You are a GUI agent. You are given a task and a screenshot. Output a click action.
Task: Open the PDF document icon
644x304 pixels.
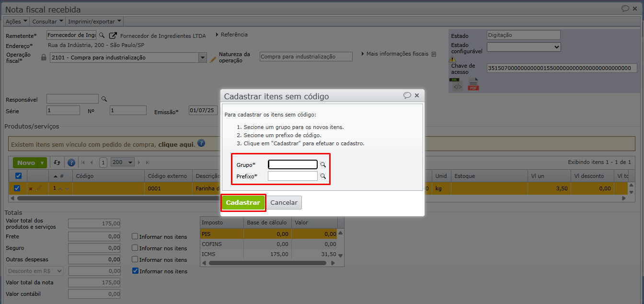coord(473,85)
